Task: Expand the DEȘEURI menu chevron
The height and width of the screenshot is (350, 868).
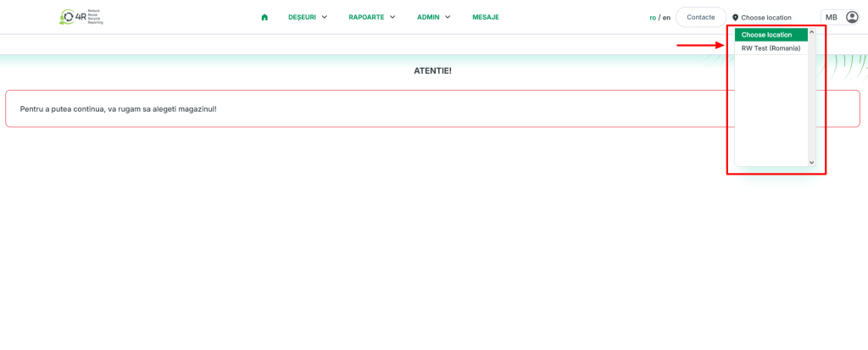Action: click(325, 17)
